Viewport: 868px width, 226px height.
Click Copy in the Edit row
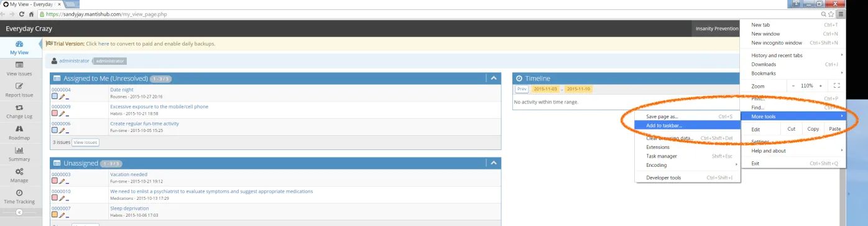813,129
